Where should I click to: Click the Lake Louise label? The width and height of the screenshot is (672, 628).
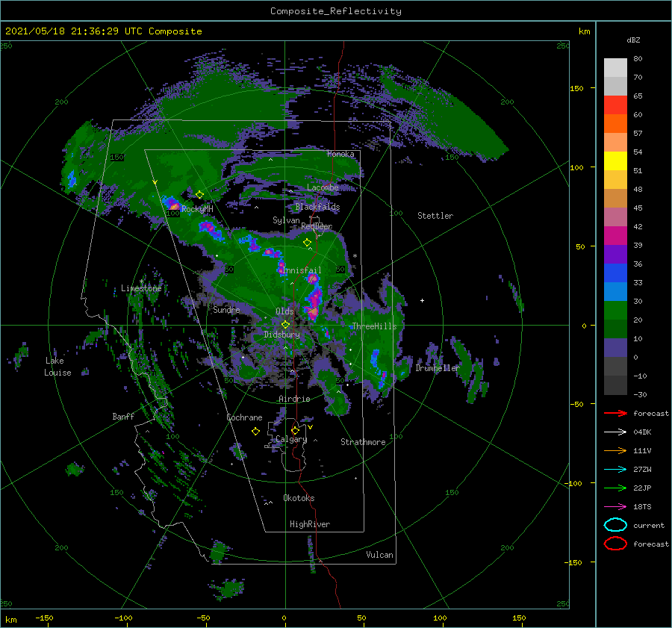57,367
